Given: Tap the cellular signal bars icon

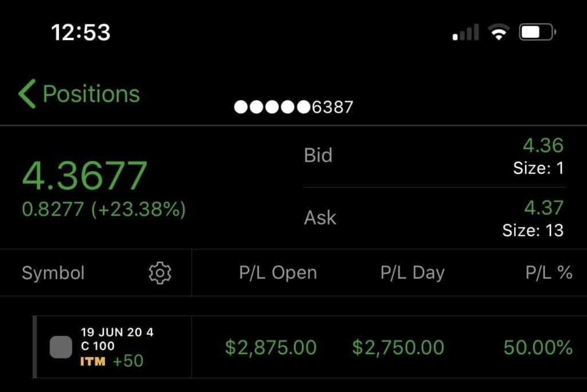Looking at the screenshot, I should 465,32.
